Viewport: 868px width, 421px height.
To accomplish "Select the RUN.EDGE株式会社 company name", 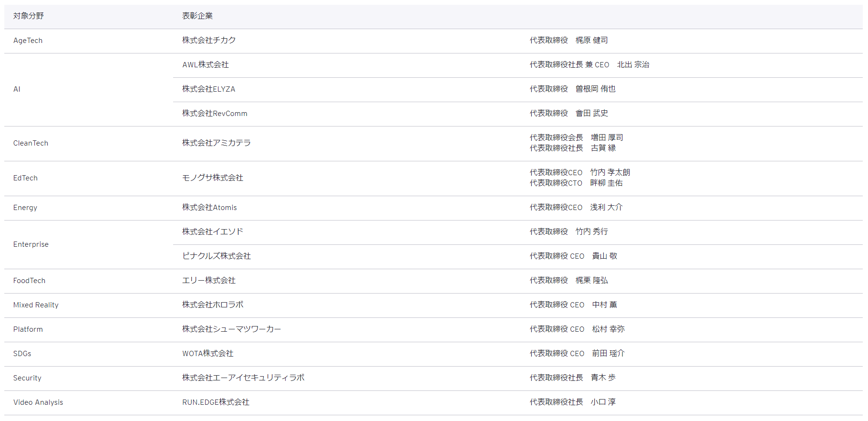I will click(216, 402).
